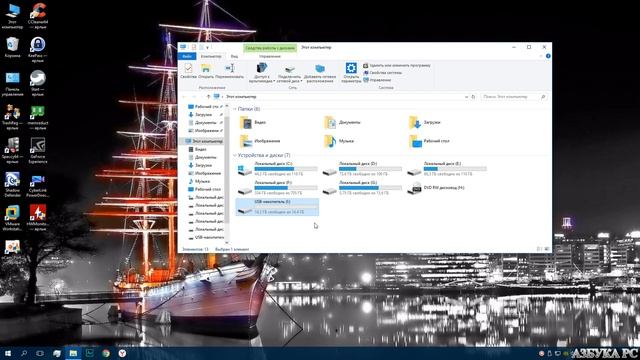Image resolution: width=640 pixels, height=360 pixels.
Task: Open the Видео folder in the Папки section
Action: pos(253,122)
